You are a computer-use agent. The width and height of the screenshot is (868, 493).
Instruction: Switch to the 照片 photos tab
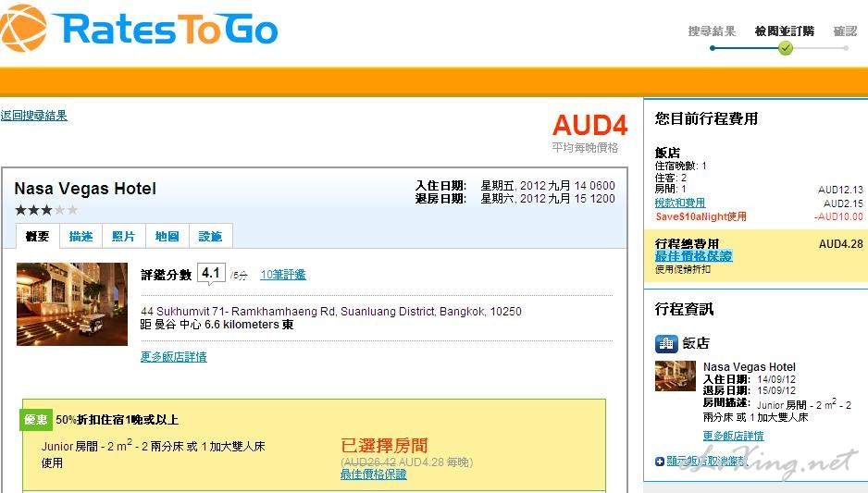point(123,236)
